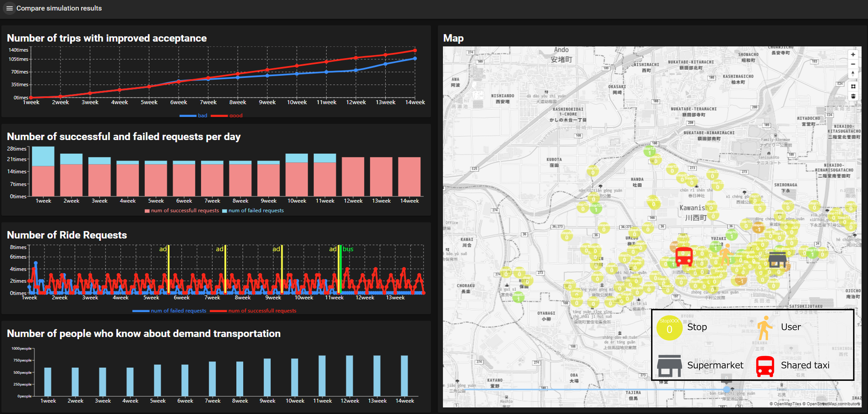Click the supermarket icon on the map
This screenshot has height=414, width=868.
click(x=777, y=260)
